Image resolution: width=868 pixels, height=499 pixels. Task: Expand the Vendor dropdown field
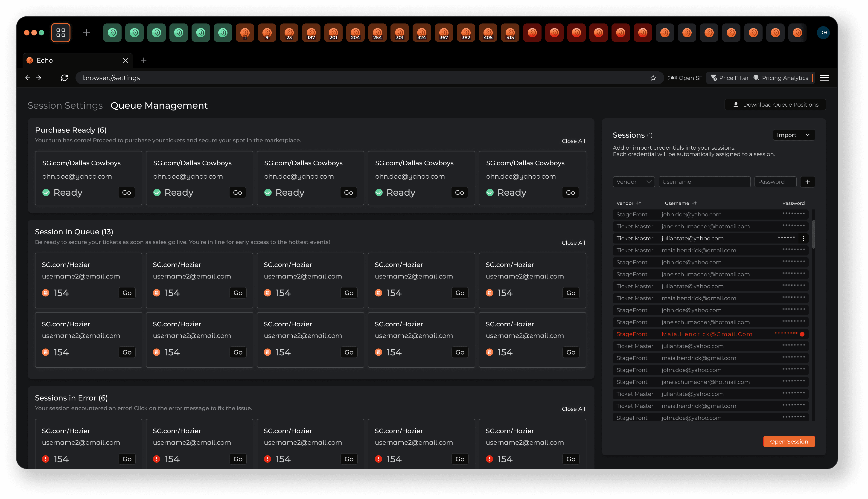pyautogui.click(x=634, y=182)
